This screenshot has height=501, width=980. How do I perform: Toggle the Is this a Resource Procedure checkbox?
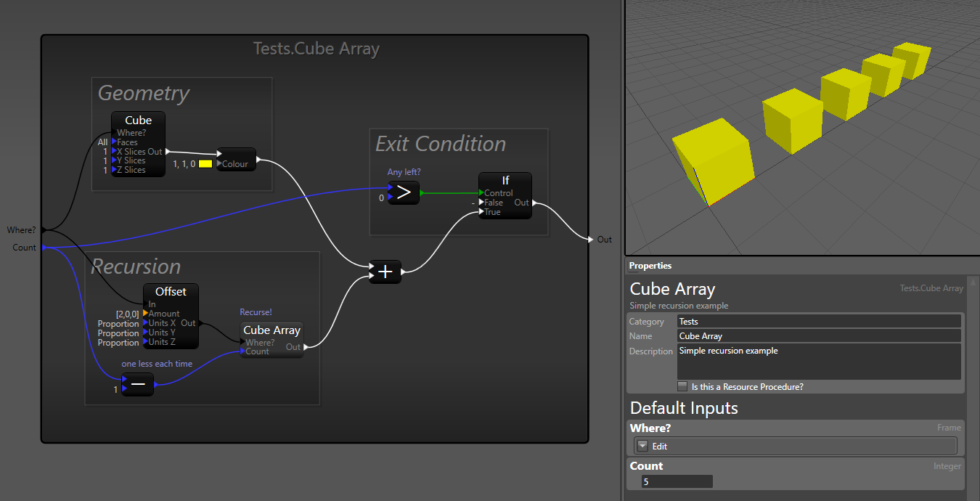pos(682,386)
